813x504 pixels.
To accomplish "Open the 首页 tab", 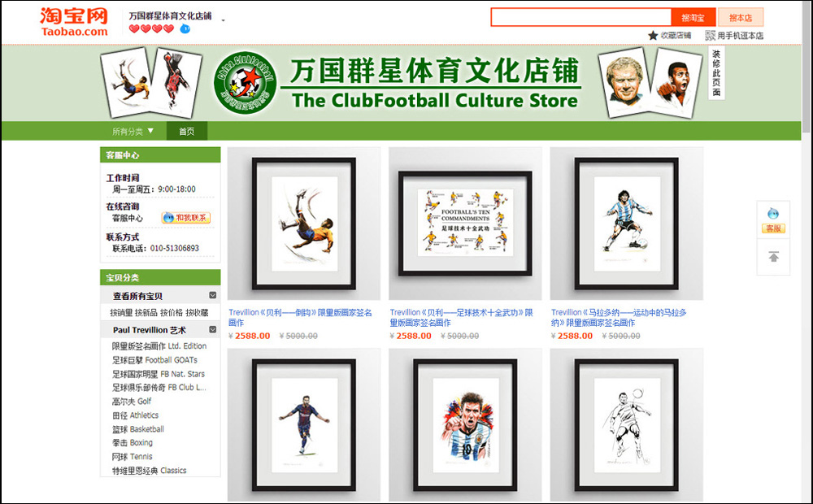I will tap(187, 131).
